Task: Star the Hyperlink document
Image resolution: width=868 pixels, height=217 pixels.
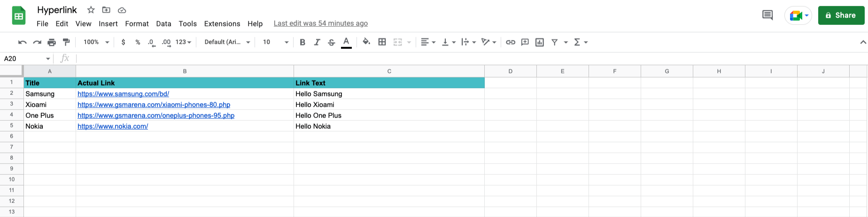Action: pos(91,10)
